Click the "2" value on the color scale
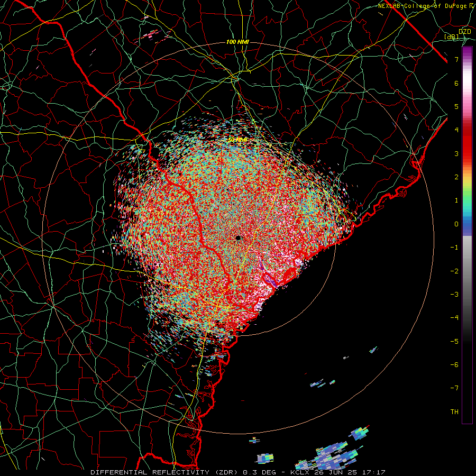476x476 pixels. click(456, 177)
